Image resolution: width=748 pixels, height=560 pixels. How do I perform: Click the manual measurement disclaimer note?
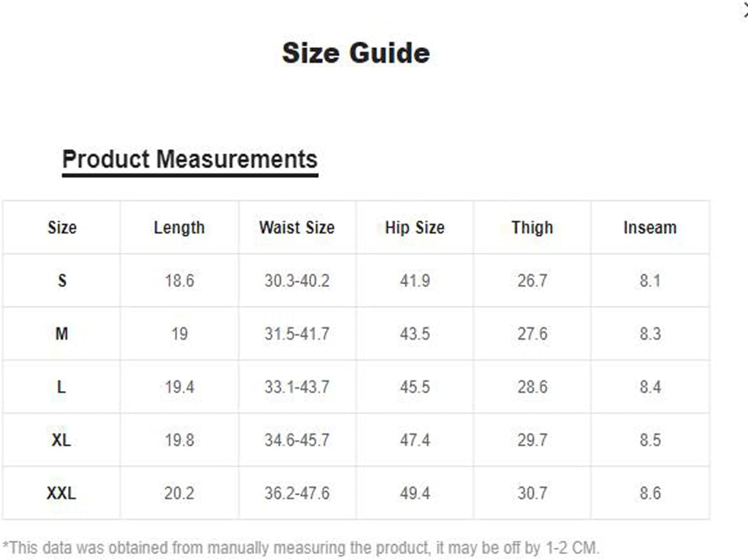point(301,548)
